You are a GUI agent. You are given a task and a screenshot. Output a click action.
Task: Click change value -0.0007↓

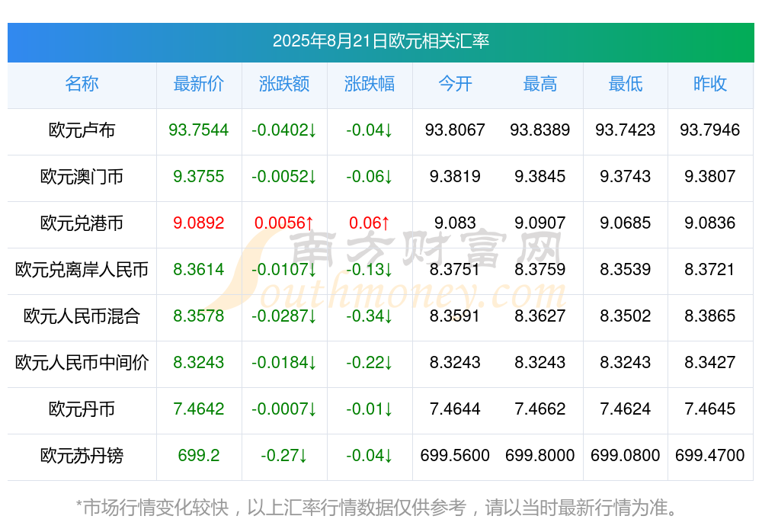[283, 409]
